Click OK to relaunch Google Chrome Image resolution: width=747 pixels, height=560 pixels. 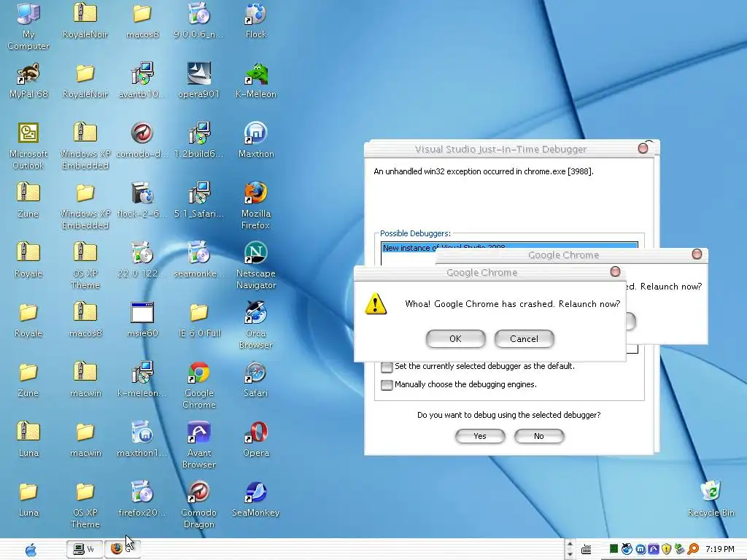point(455,338)
